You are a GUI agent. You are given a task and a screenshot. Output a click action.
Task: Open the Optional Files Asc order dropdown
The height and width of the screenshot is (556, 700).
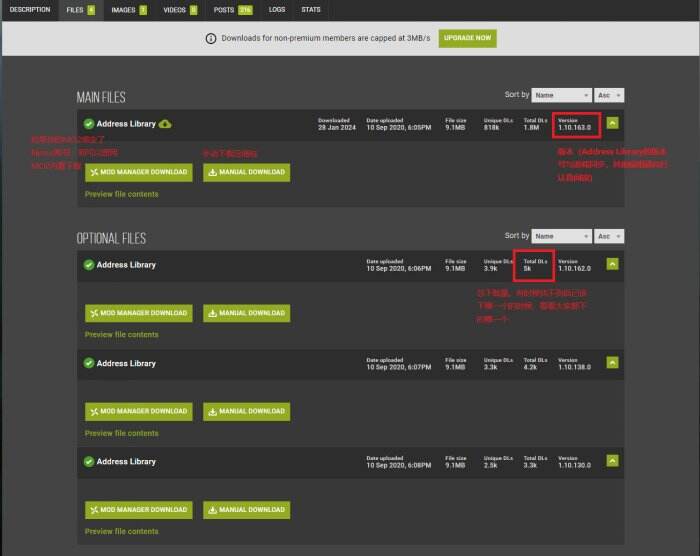pos(609,236)
